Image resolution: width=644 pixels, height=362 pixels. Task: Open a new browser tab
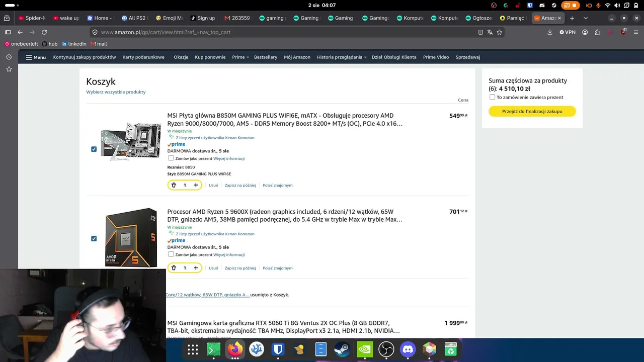click(572, 18)
